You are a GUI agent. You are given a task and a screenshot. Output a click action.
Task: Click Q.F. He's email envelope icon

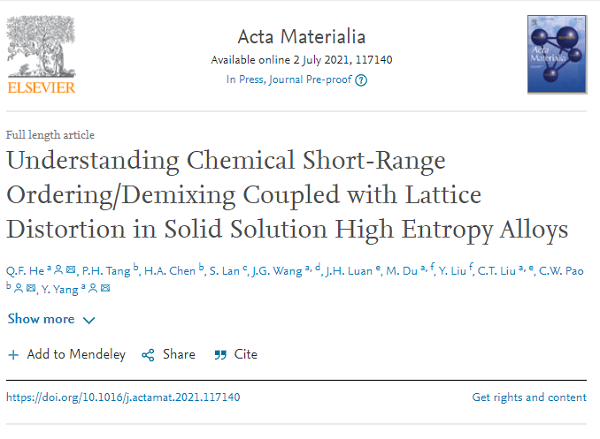pyautogui.click(x=70, y=270)
